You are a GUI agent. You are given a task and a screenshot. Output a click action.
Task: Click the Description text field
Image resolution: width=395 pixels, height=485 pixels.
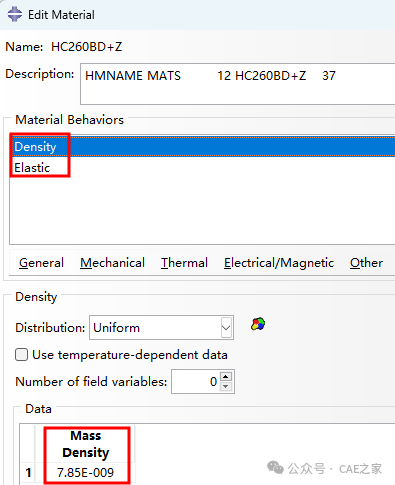(238, 84)
